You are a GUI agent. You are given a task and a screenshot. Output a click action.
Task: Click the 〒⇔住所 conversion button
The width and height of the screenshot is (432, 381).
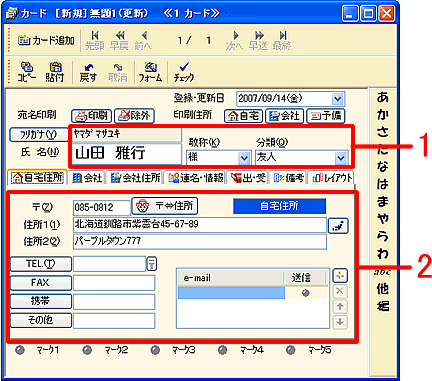click(x=165, y=206)
